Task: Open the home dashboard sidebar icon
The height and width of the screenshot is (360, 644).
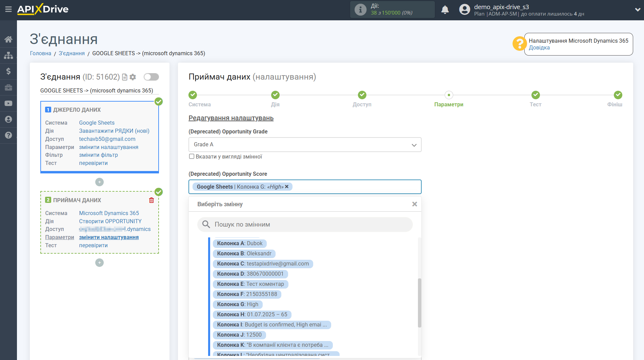Action: [8, 39]
